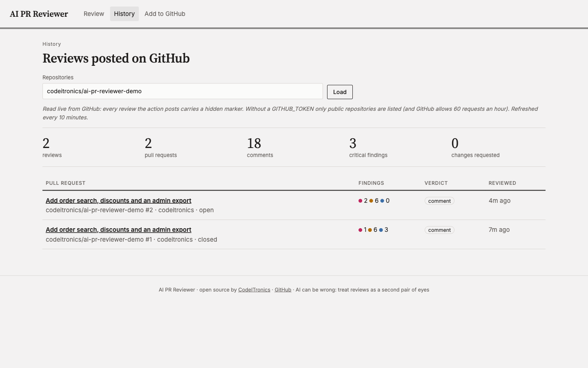This screenshot has width=588, height=368.
Task: Click the FINDINGS column header
Action: point(371,183)
